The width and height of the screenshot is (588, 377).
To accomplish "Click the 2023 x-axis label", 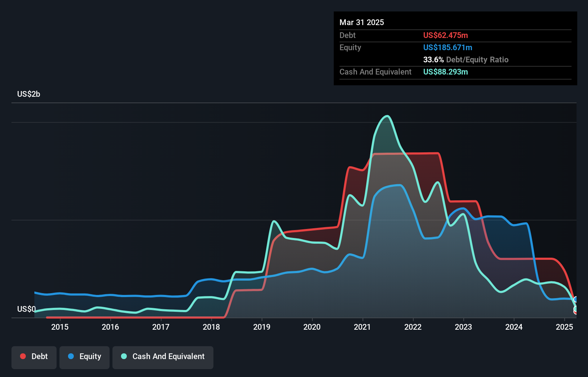I will click(x=463, y=327).
